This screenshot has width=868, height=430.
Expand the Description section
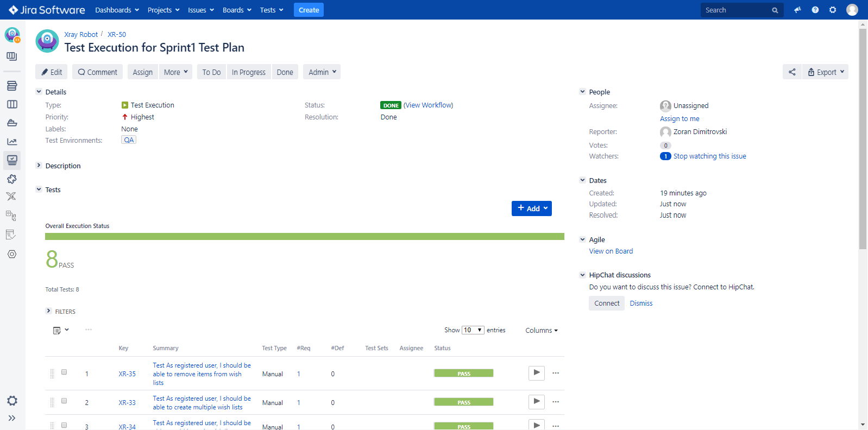pos(39,166)
